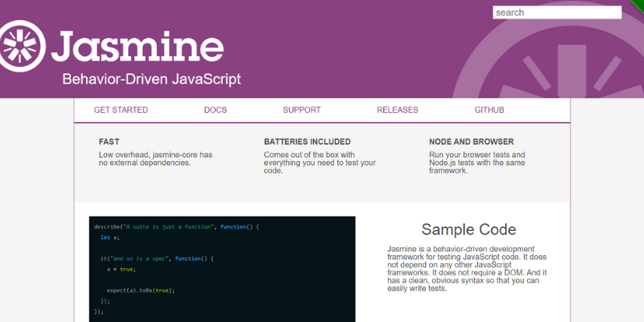Click the FAST heading
The height and width of the screenshot is (322, 644).
[109, 142]
